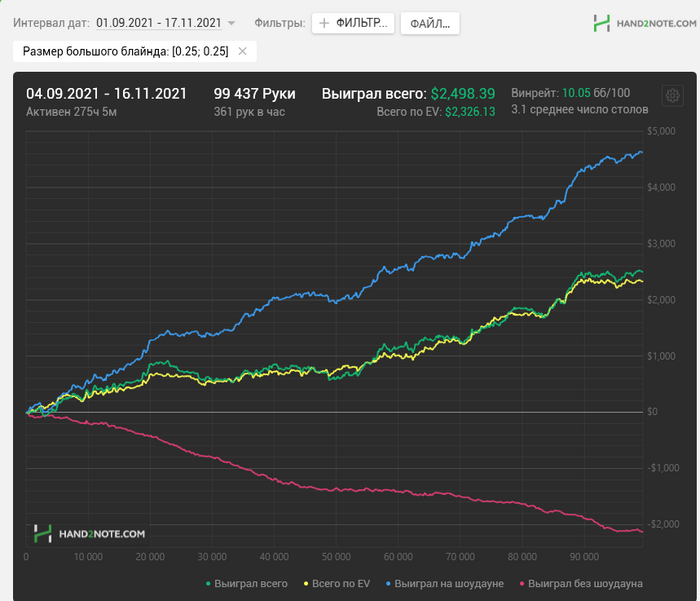Viewport: 700px width, 601px height.
Task: Toggle the Всего по EV legend series
Action: [337, 584]
